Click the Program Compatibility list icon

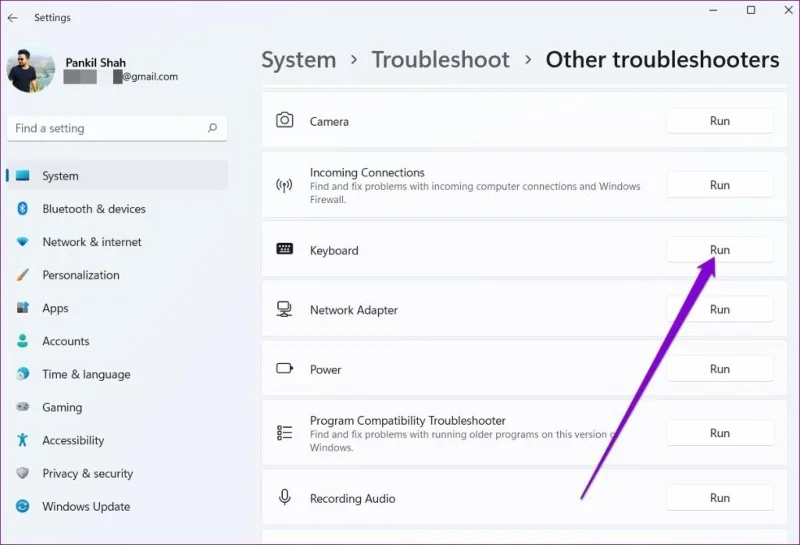tap(284, 432)
